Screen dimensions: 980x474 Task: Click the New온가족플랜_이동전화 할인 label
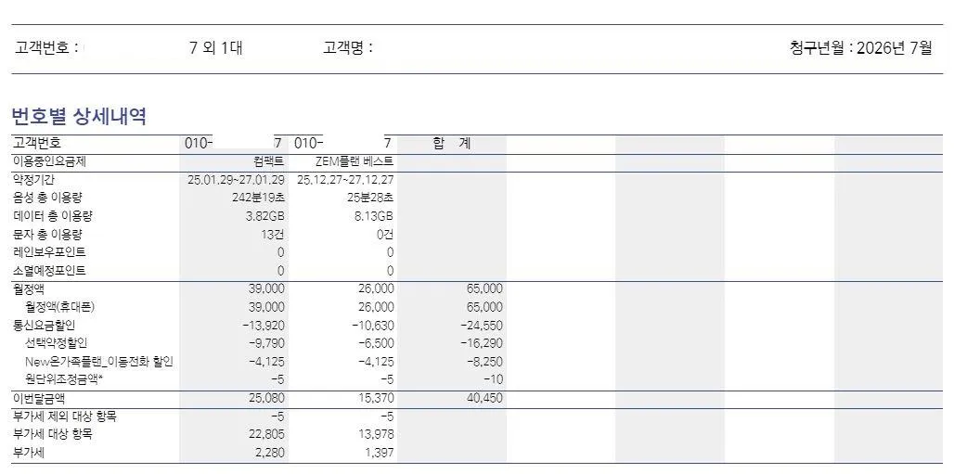(x=99, y=362)
